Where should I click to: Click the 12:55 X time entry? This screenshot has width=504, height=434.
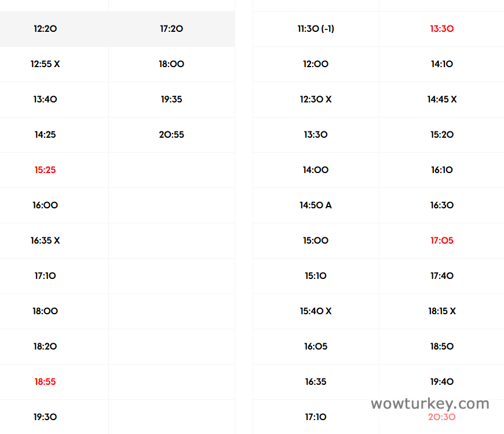click(x=45, y=64)
